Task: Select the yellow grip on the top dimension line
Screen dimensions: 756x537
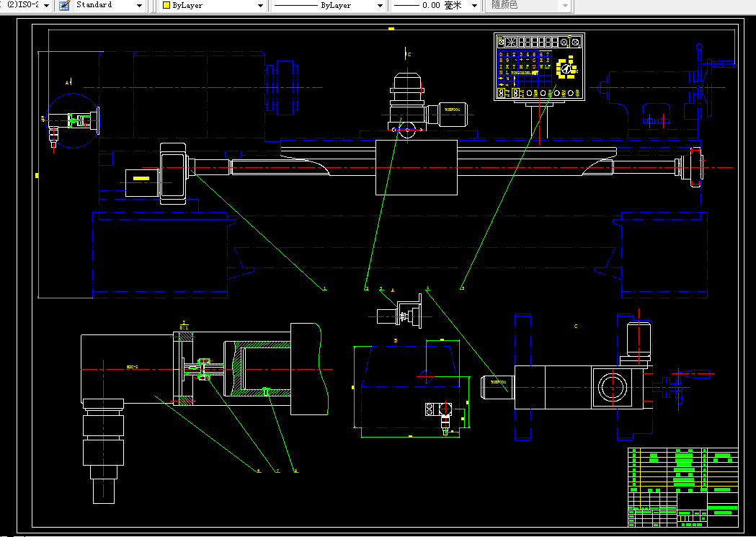Action: coord(391,28)
